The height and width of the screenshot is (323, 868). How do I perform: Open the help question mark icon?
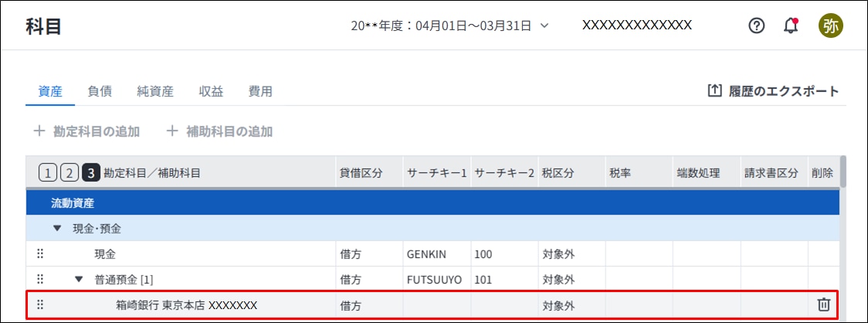click(x=757, y=25)
